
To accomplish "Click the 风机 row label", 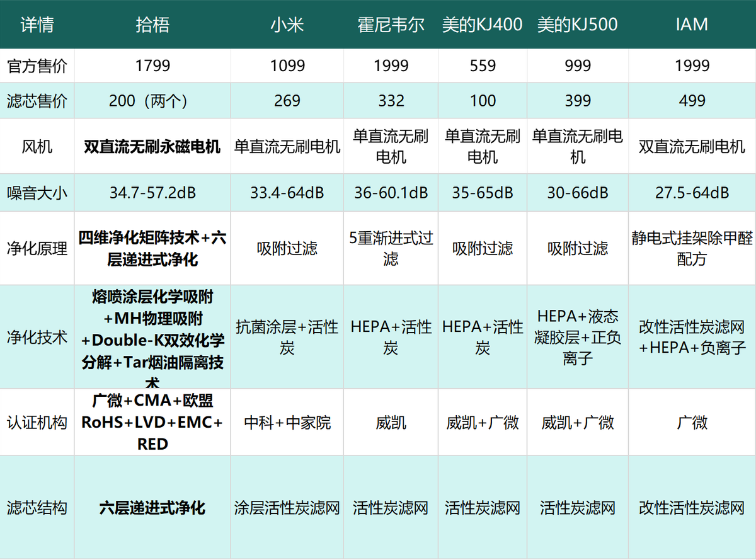I will pyautogui.click(x=37, y=147).
